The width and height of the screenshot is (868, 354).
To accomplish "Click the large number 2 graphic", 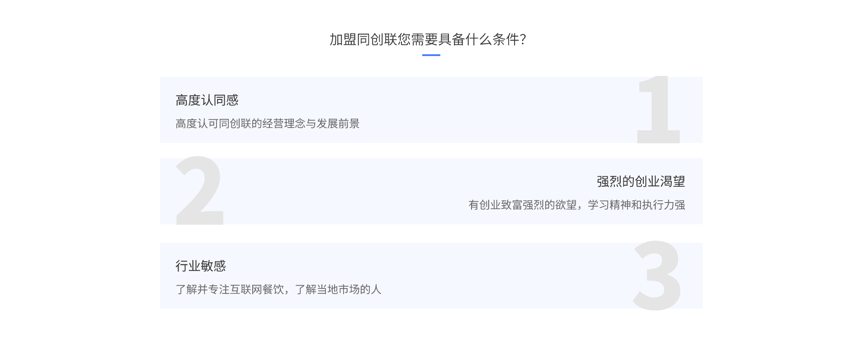I will click(x=199, y=190).
